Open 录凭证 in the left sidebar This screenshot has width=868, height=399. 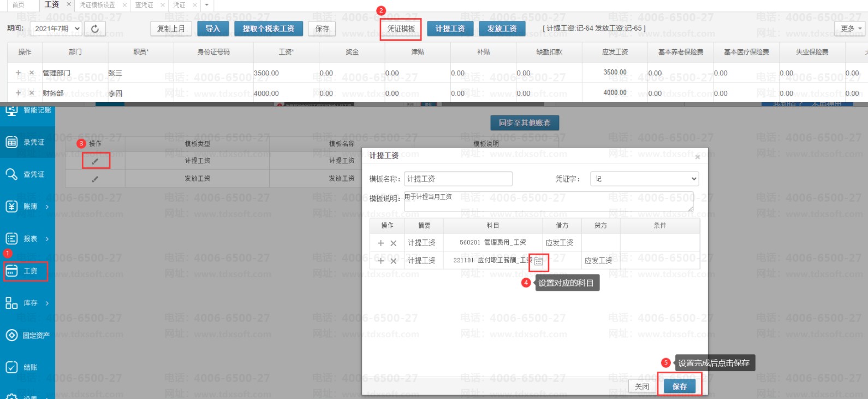click(27, 142)
